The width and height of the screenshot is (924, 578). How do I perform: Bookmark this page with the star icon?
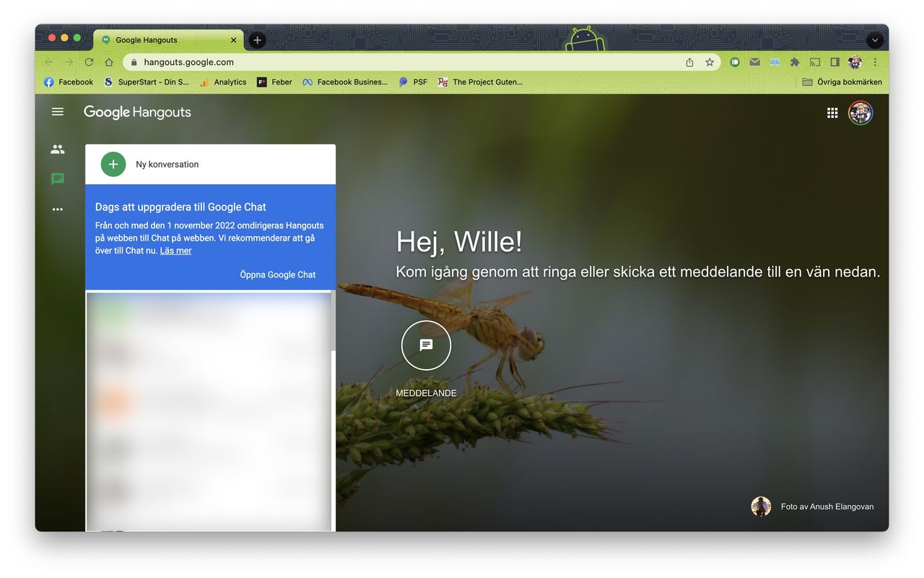[709, 62]
